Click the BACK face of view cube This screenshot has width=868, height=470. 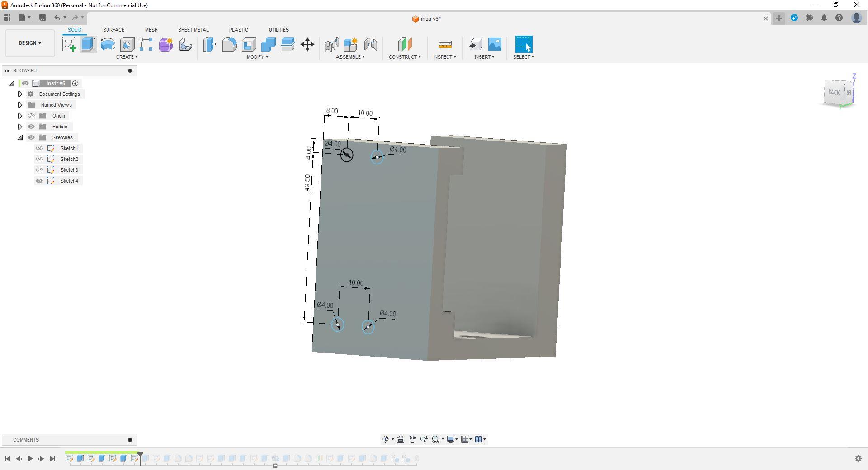point(834,93)
